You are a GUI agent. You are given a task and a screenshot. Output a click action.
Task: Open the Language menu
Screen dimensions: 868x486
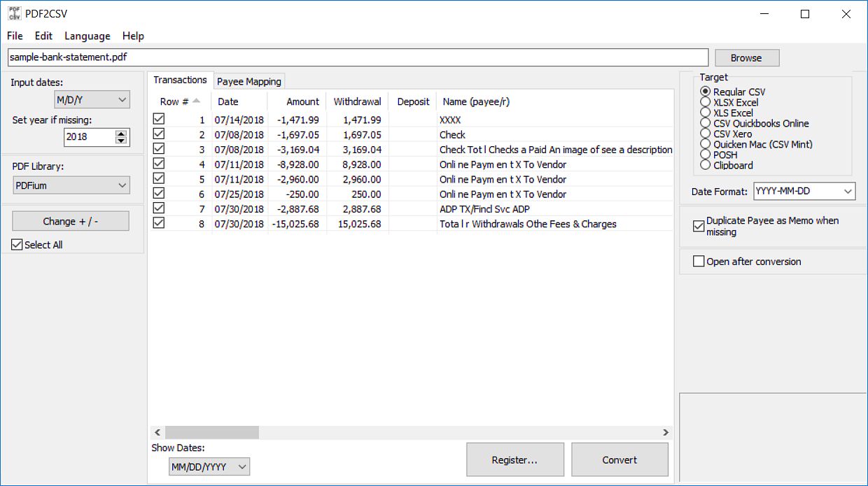(87, 36)
